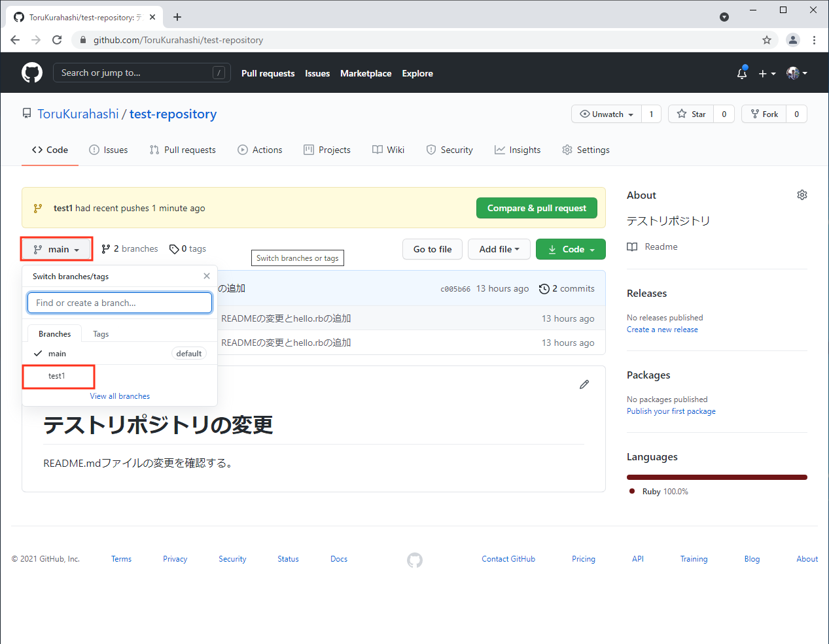Open Pull requests in top navigation
The image size is (829, 644).
point(268,73)
